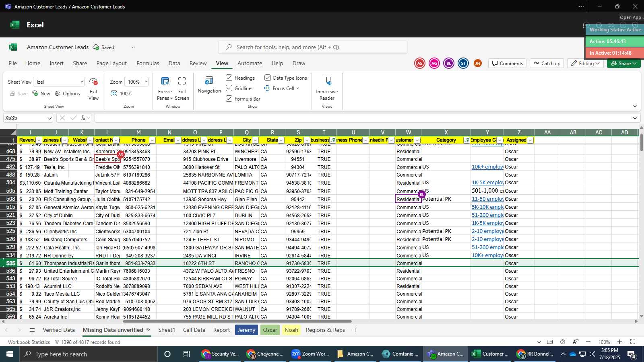Click the New sheet view icon
The image size is (644, 362).
coord(35,93)
